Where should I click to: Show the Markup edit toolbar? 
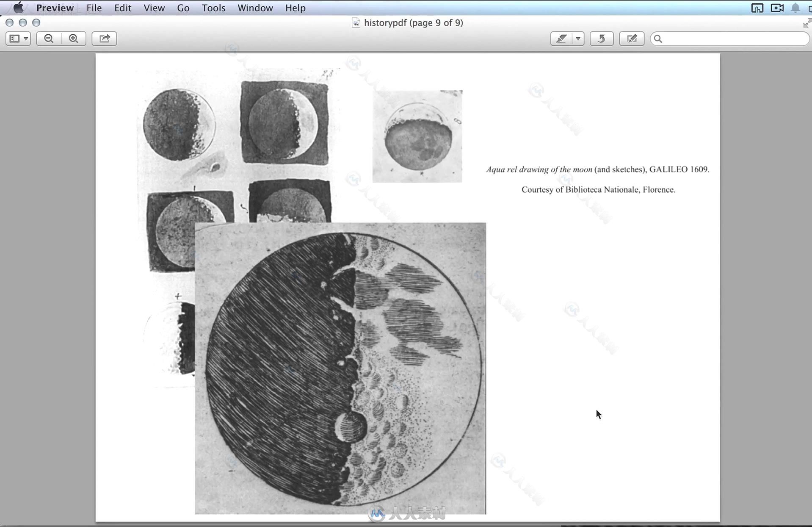(x=632, y=39)
